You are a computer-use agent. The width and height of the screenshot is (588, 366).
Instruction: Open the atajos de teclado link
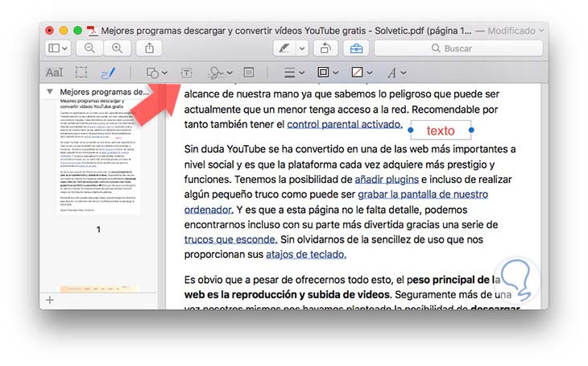pos(306,255)
